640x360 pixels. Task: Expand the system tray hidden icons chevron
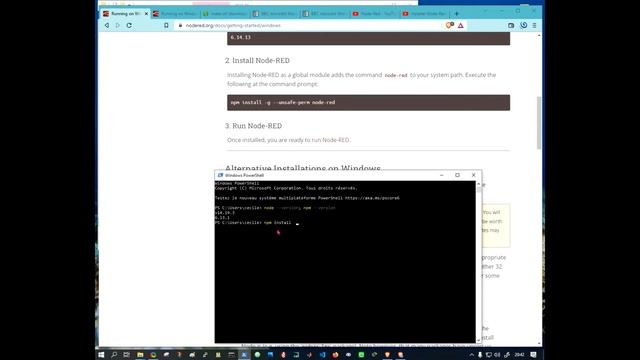[471, 355]
